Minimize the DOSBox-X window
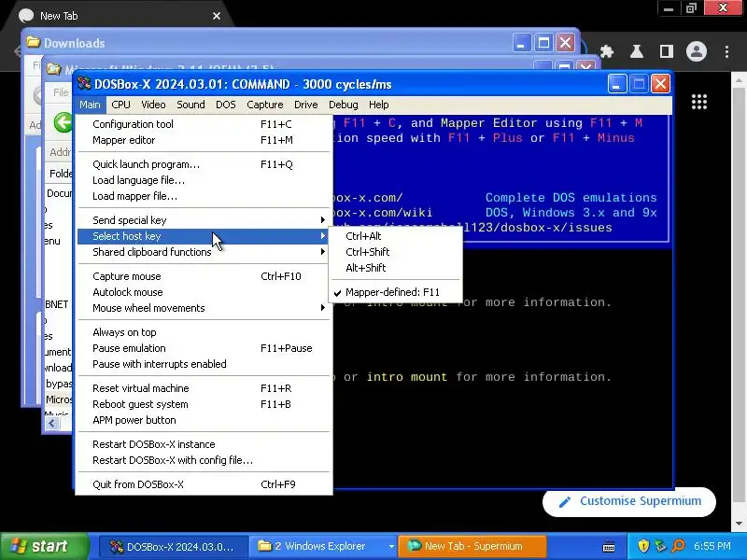 pos(617,84)
